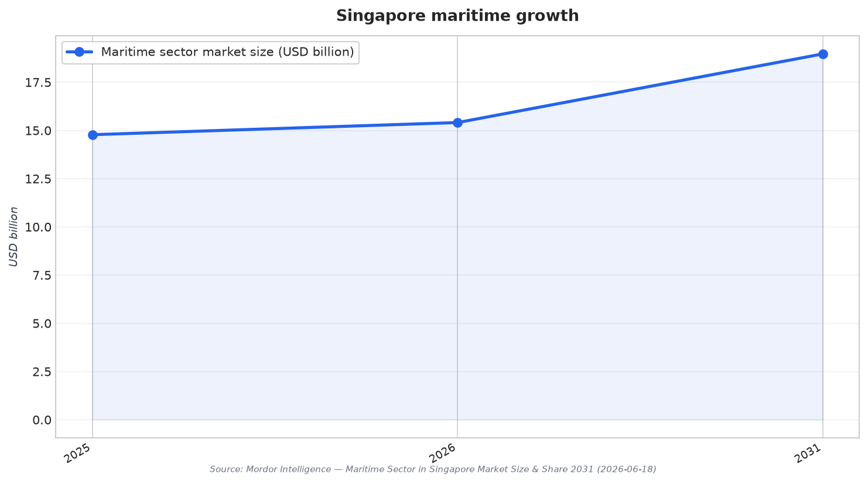Click the blue line marker in the legend

80,52
